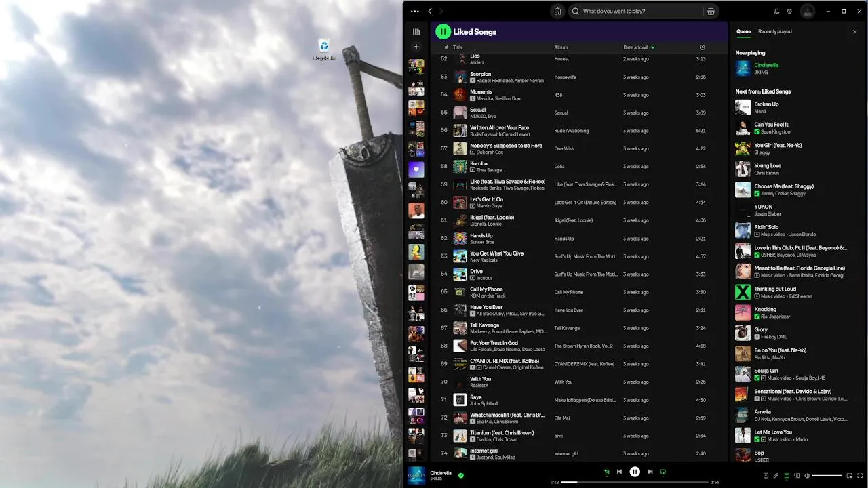Select queue item 'Broken Up'
Screen dimensions: 868x488
pyautogui.click(x=796, y=108)
